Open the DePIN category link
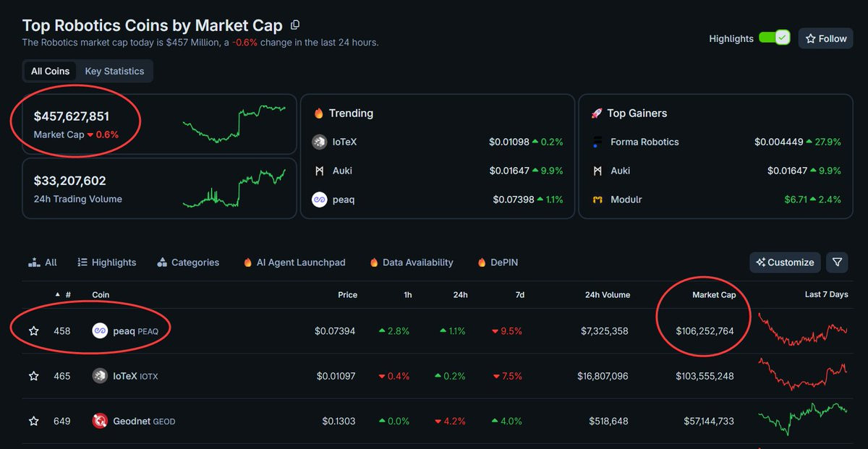 coord(498,262)
